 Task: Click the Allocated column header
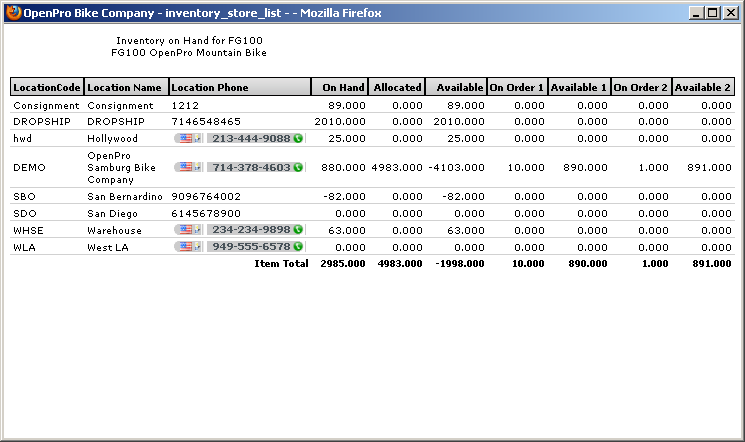click(x=397, y=87)
